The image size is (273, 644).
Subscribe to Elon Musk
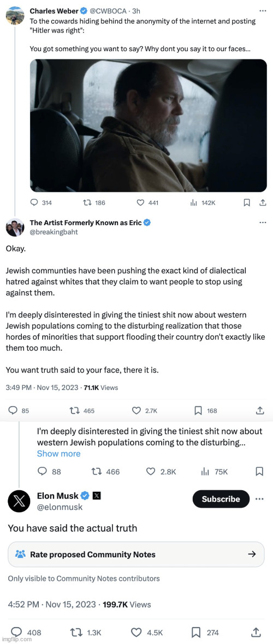click(x=221, y=499)
